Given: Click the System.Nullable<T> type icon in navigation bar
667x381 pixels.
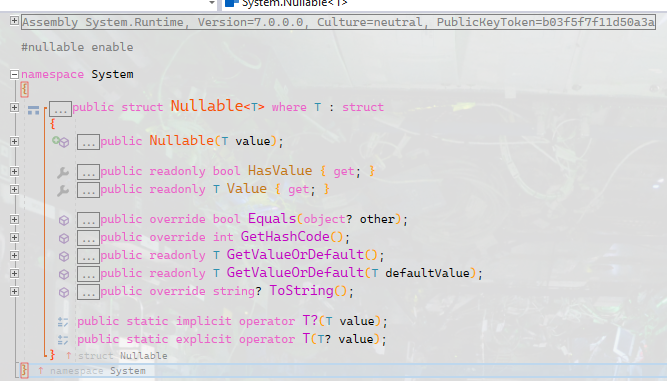Looking at the screenshot, I should click(x=231, y=3).
